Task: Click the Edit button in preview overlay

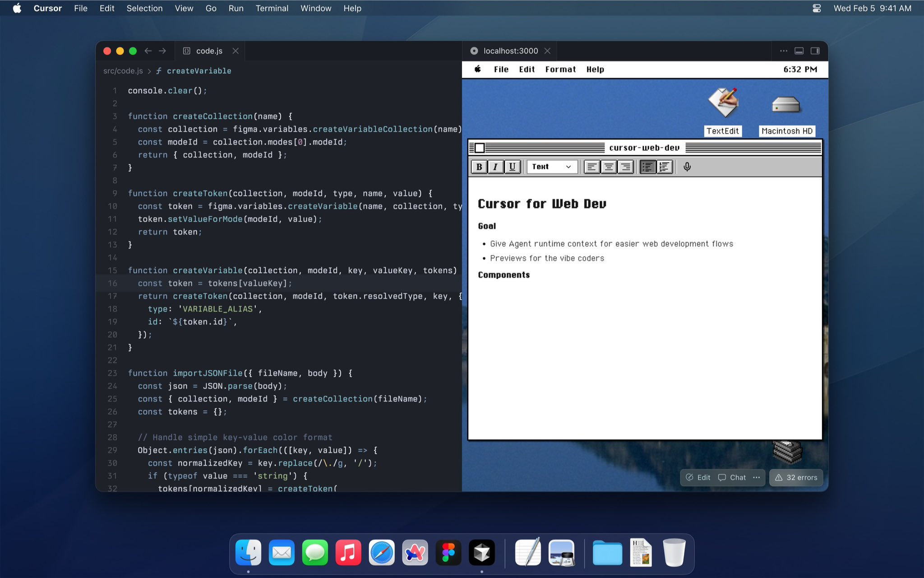Action: coord(698,477)
